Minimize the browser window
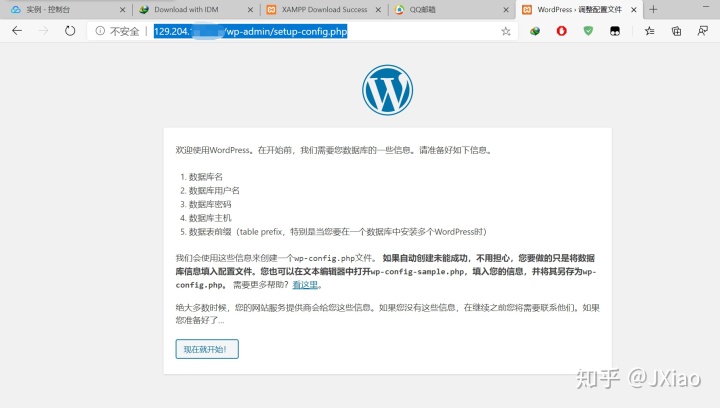720x408 pixels. pyautogui.click(x=706, y=7)
